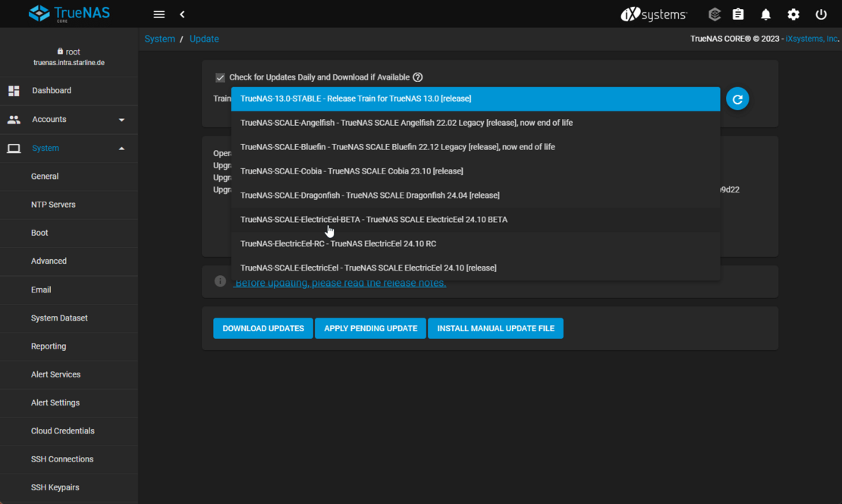Select the TrueNAS-13.0-STABLE train option
Screen dimensions: 842x504
pos(356,99)
